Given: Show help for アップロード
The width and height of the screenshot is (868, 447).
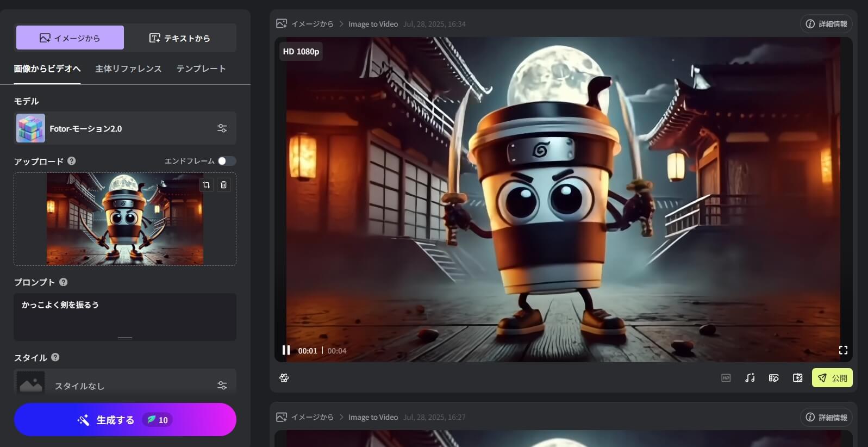Looking at the screenshot, I should coord(72,161).
